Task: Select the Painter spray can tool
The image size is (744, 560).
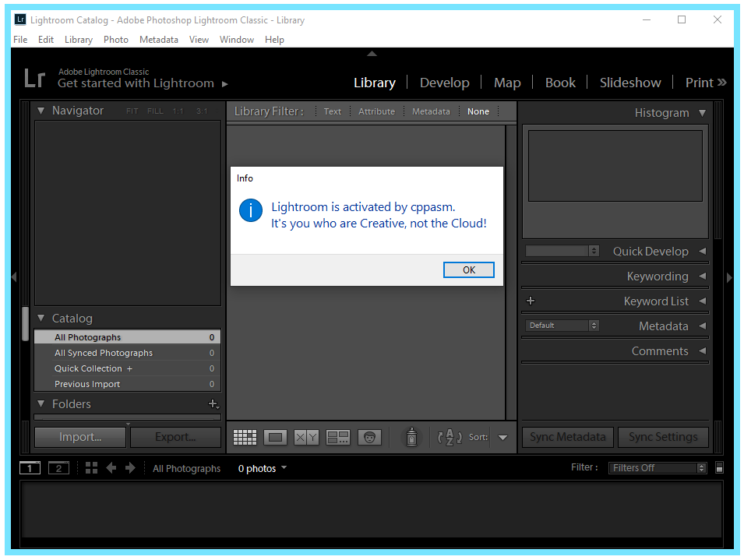Action: pyautogui.click(x=411, y=437)
